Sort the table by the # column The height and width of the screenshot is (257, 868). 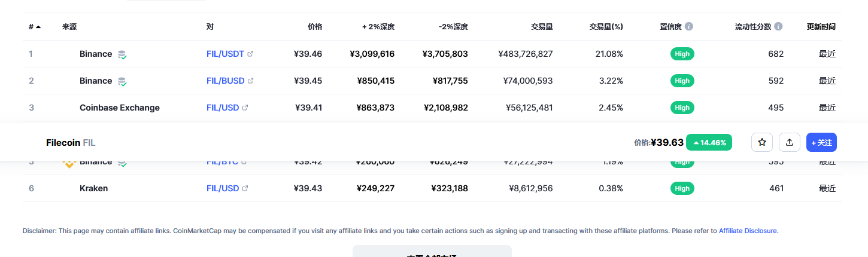34,27
